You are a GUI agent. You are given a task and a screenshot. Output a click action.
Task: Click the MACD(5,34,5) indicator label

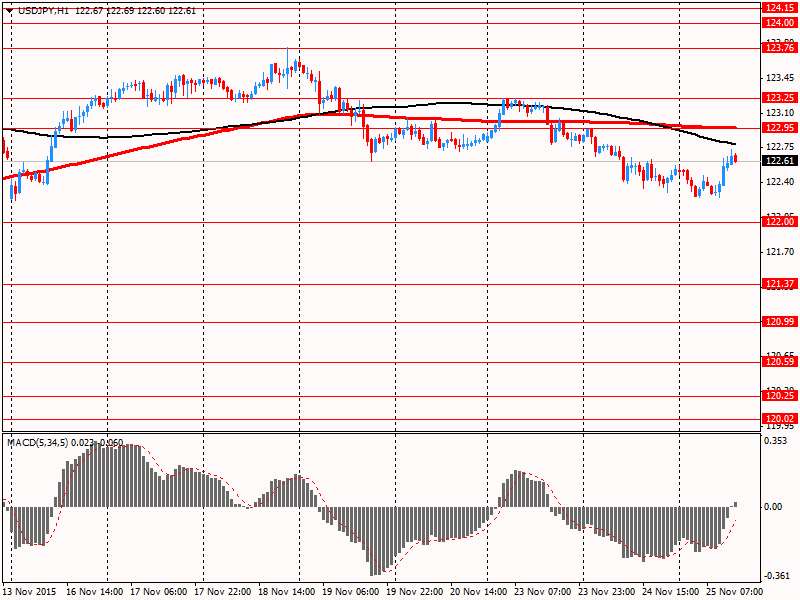tap(38, 442)
